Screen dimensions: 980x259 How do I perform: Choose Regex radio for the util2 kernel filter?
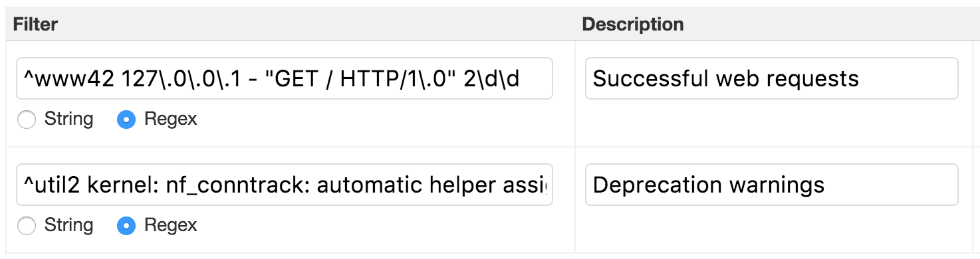(126, 226)
